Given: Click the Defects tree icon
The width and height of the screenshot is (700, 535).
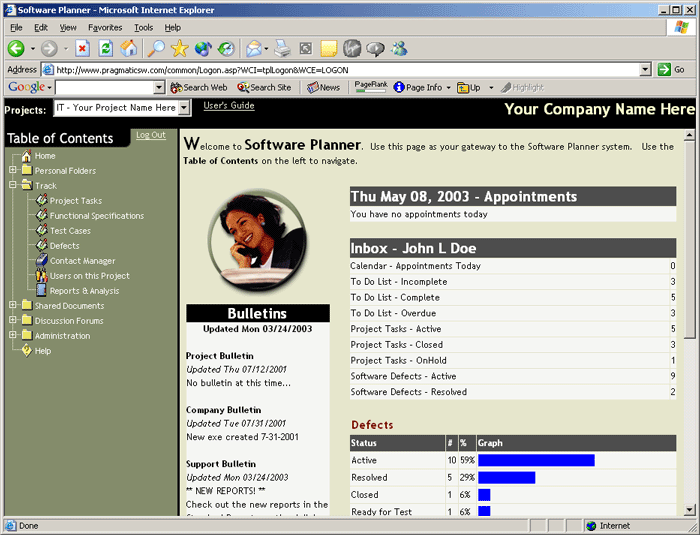Looking at the screenshot, I should click(x=42, y=245).
